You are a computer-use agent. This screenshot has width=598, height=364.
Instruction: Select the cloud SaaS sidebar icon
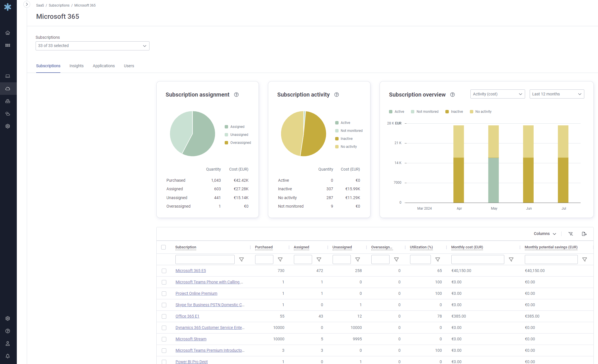tap(8, 89)
